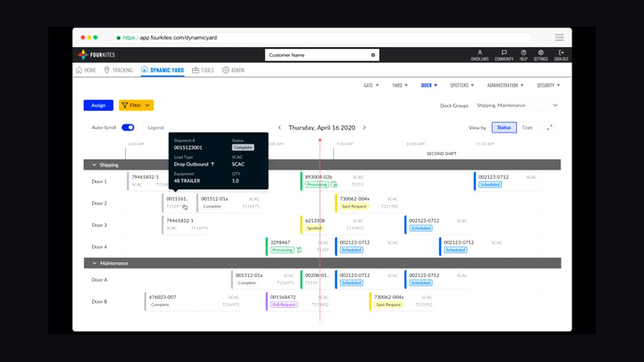644x362 pixels.
Task: Select shipment 00208-01 on Door A
Action: point(317,279)
